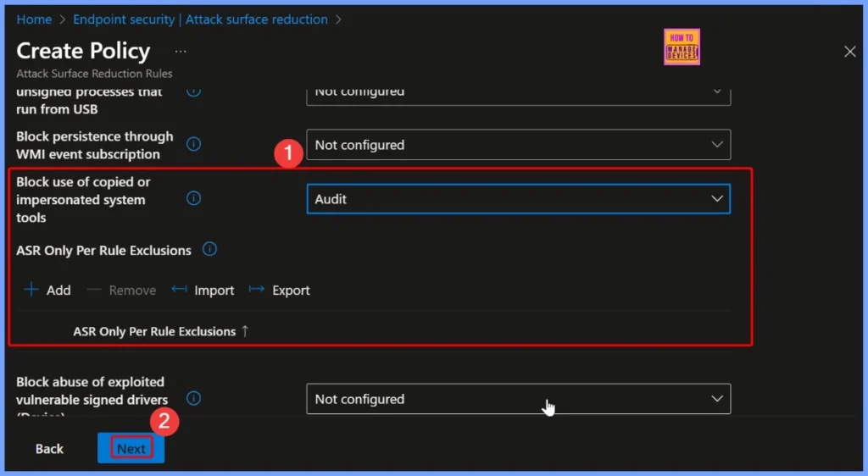Show info for copied or impersonated system tools

click(x=193, y=198)
